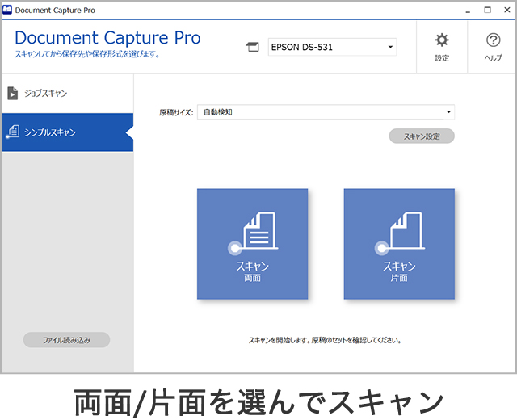Click the シンプルスキャン page icon in sidebar
The width and height of the screenshot is (517, 420).
(13, 132)
